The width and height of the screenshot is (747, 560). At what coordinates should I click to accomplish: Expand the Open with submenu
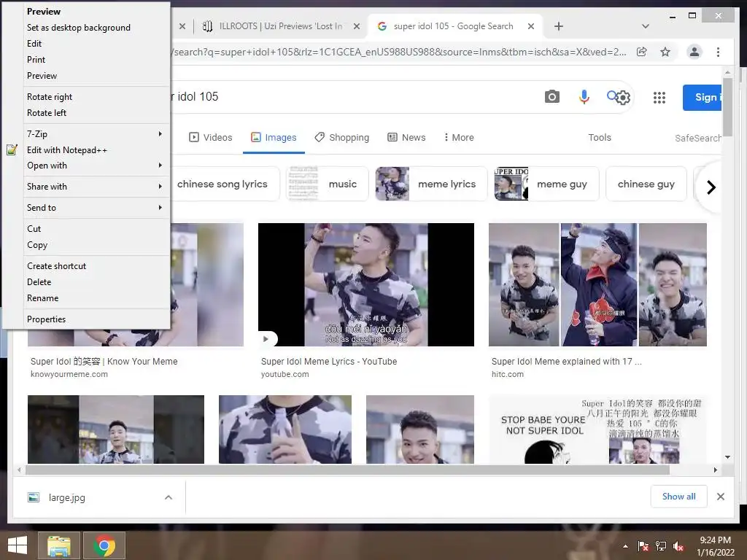(96, 166)
